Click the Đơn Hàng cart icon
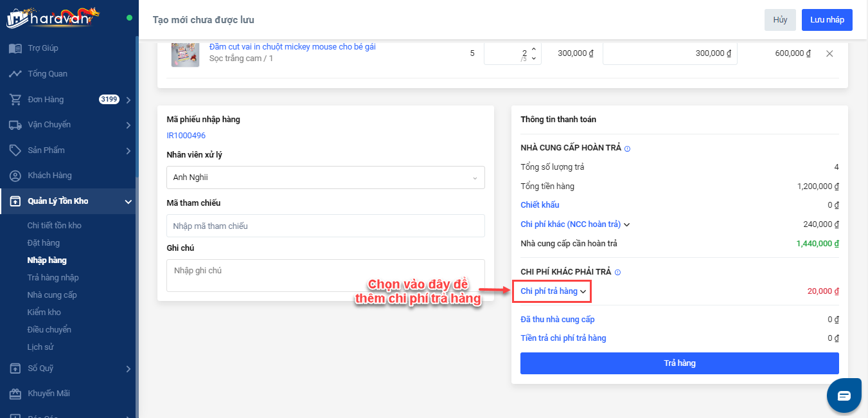868x418 pixels. click(15, 100)
